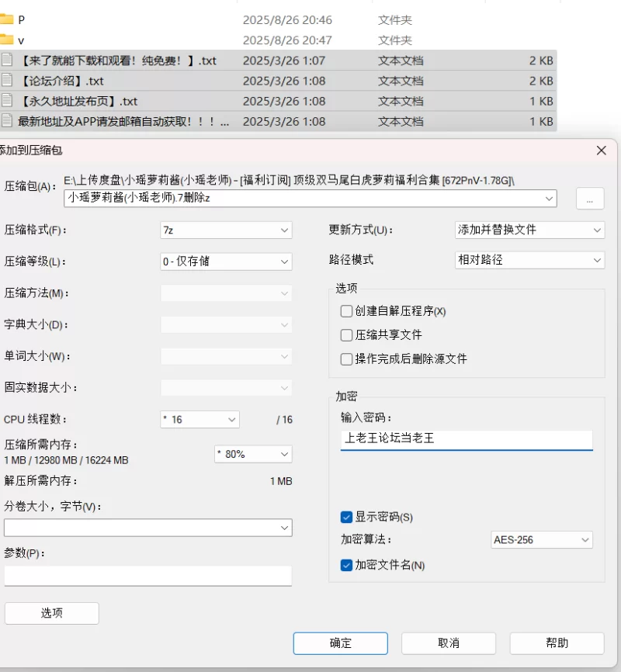Check 操作完成后删除源文件 option
This screenshot has height=672, width=621.
point(346,359)
